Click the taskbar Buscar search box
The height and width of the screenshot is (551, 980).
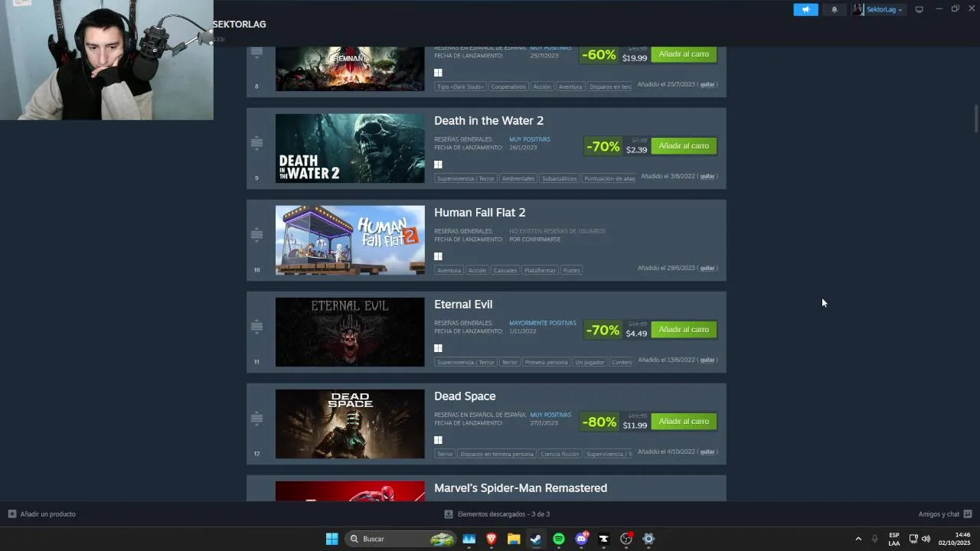[402, 539]
